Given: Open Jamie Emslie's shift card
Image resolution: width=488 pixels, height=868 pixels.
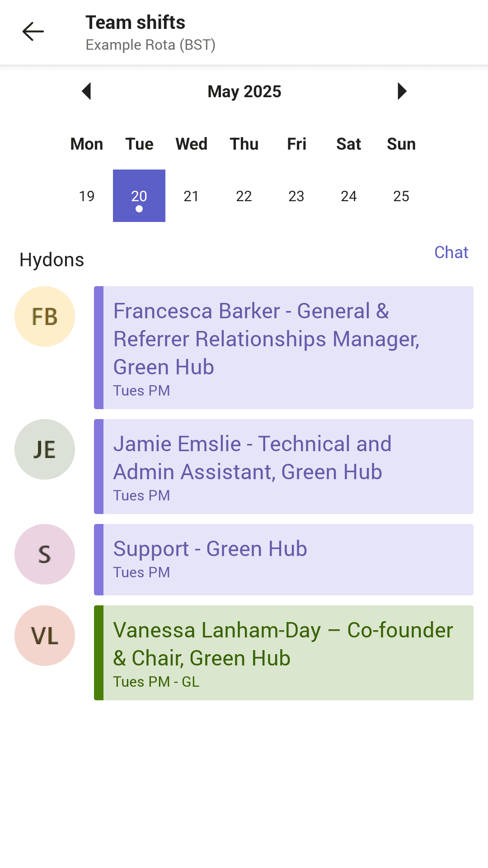Looking at the screenshot, I should (284, 467).
